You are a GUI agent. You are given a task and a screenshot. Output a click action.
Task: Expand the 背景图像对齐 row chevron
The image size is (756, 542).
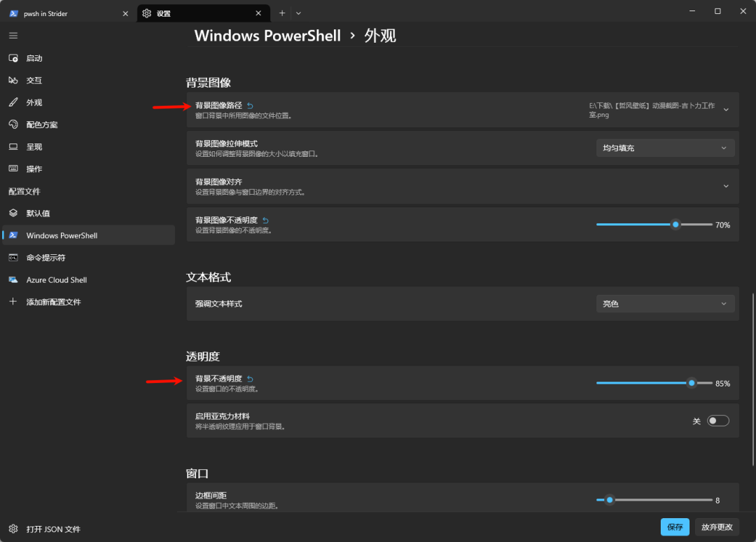[726, 186]
